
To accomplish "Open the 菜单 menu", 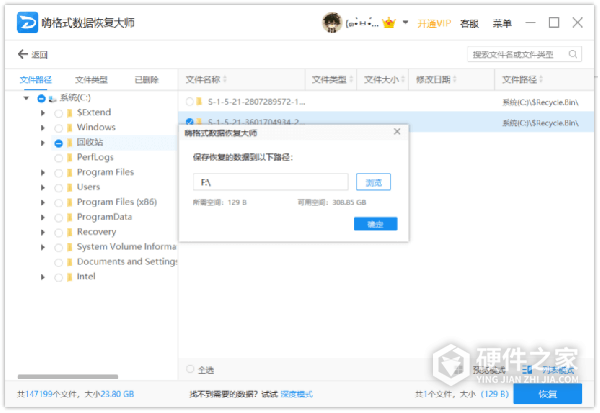I will pyautogui.click(x=502, y=23).
